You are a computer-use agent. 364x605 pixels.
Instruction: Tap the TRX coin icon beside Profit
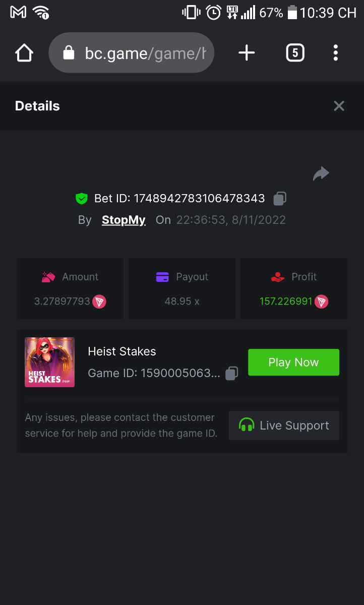pos(322,302)
